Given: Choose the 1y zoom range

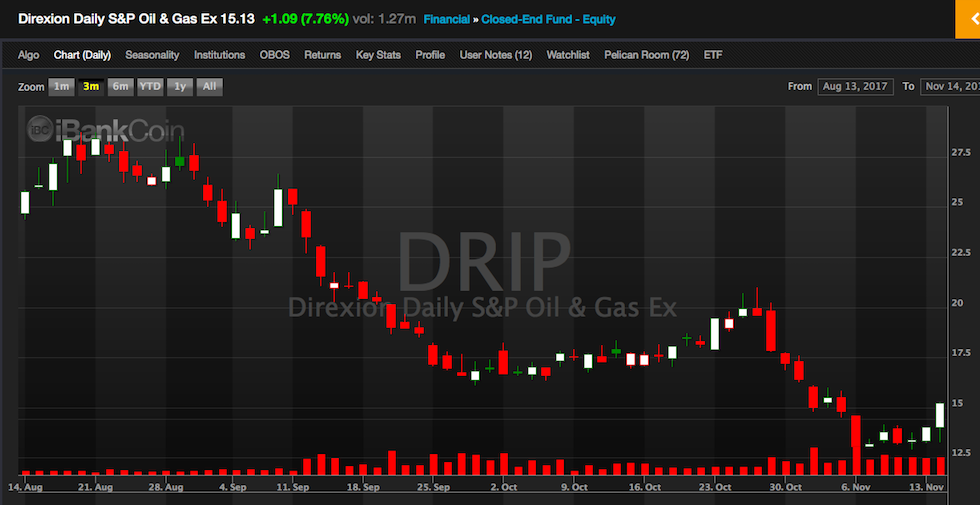Looking at the screenshot, I should [x=180, y=87].
